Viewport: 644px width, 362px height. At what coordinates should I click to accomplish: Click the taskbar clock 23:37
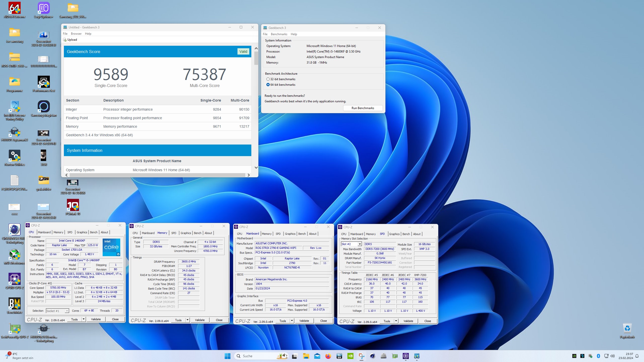pyautogui.click(x=626, y=356)
